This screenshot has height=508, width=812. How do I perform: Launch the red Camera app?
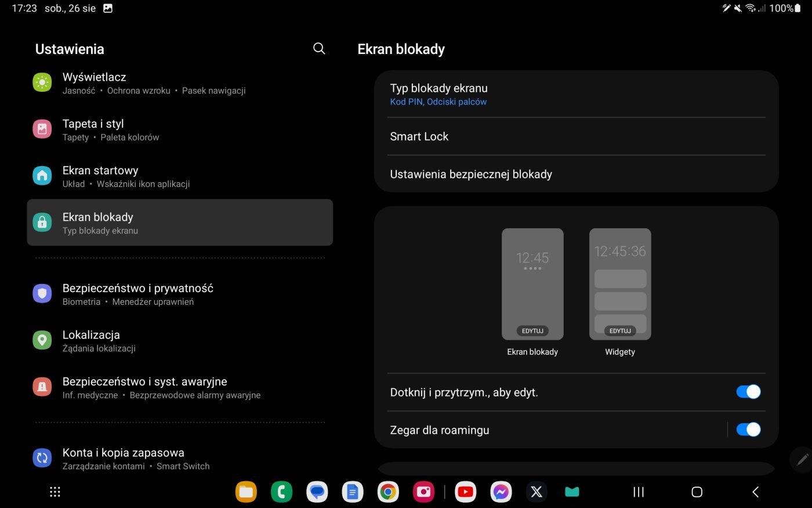tap(423, 492)
